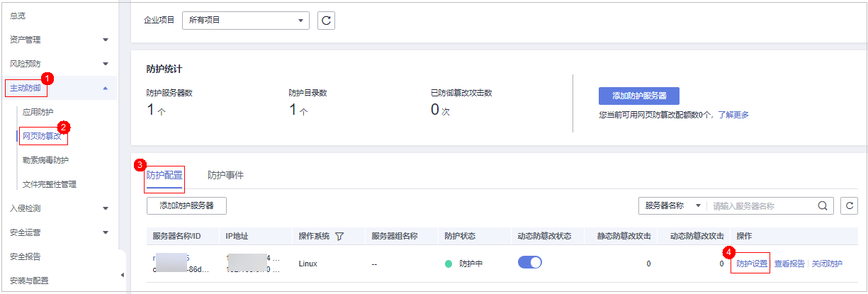The height and width of the screenshot is (294, 868).
Task: Click refresh icon next to server search
Action: (849, 206)
